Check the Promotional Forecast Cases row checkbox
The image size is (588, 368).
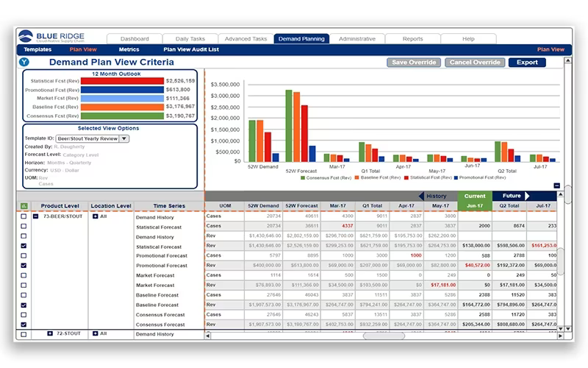pyautogui.click(x=24, y=255)
